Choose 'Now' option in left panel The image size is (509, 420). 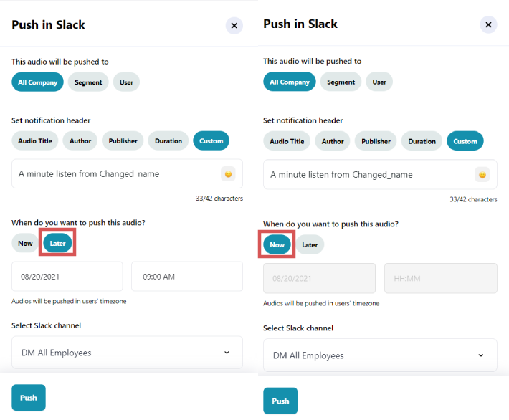(x=25, y=244)
